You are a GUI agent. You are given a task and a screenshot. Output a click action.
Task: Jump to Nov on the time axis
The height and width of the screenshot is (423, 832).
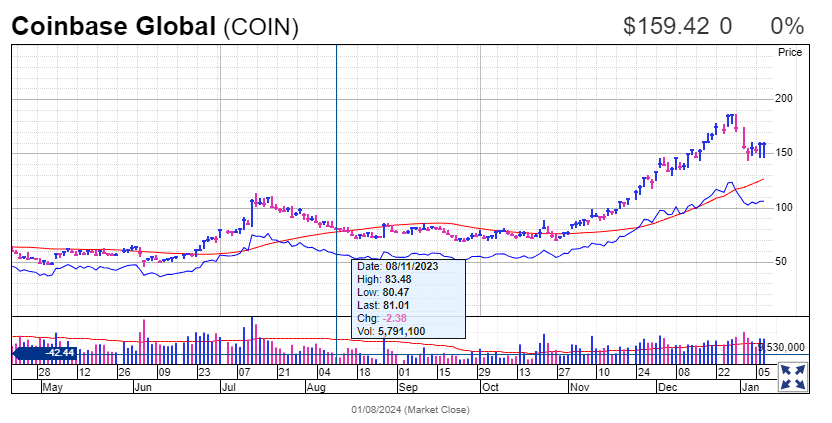click(580, 385)
